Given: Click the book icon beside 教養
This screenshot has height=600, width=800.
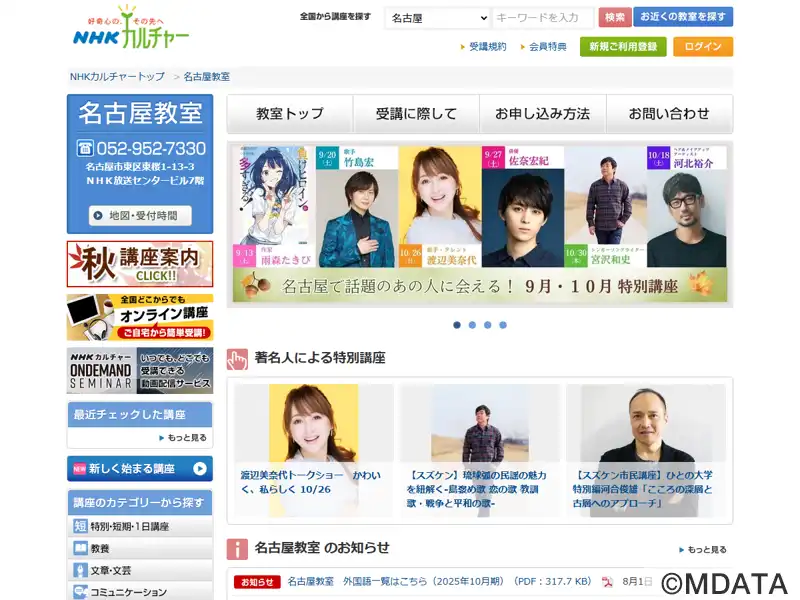Looking at the screenshot, I should pyautogui.click(x=80, y=548).
